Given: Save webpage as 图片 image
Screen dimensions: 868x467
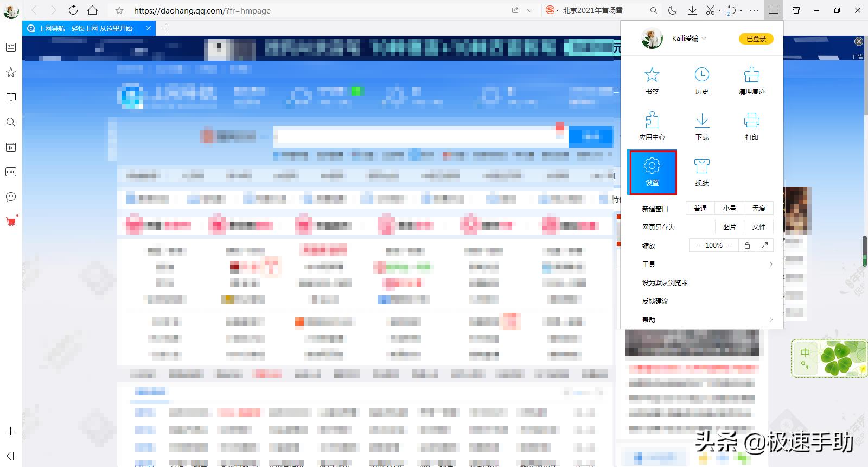Looking at the screenshot, I should click(730, 227).
